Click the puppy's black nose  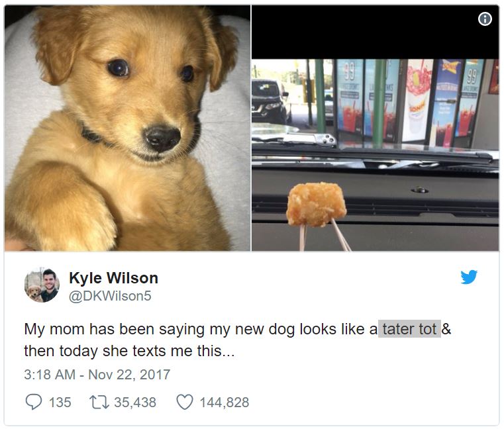(x=162, y=138)
